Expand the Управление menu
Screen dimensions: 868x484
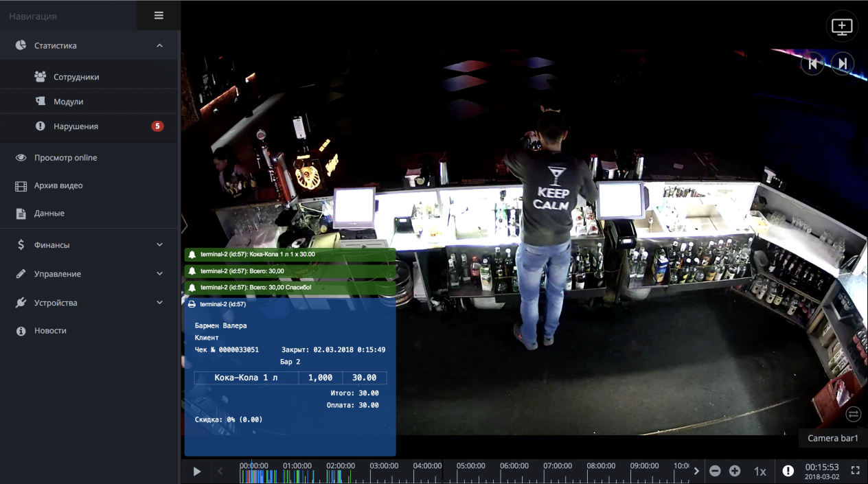click(159, 274)
